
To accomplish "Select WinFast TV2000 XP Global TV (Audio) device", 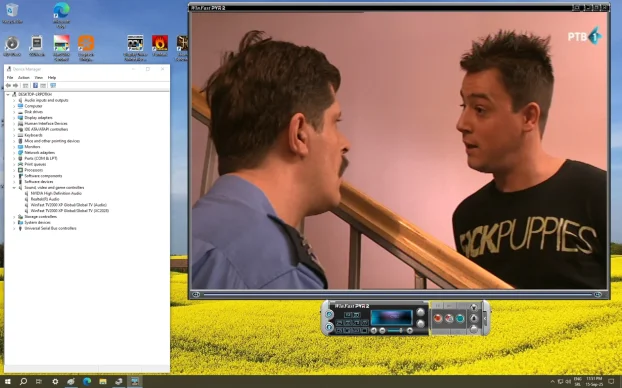I will pyautogui.click(x=68, y=205).
